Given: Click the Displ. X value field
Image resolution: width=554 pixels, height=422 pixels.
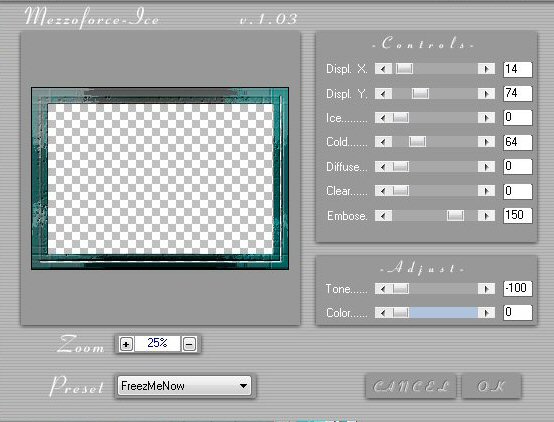Looking at the screenshot, I should click(x=518, y=69).
